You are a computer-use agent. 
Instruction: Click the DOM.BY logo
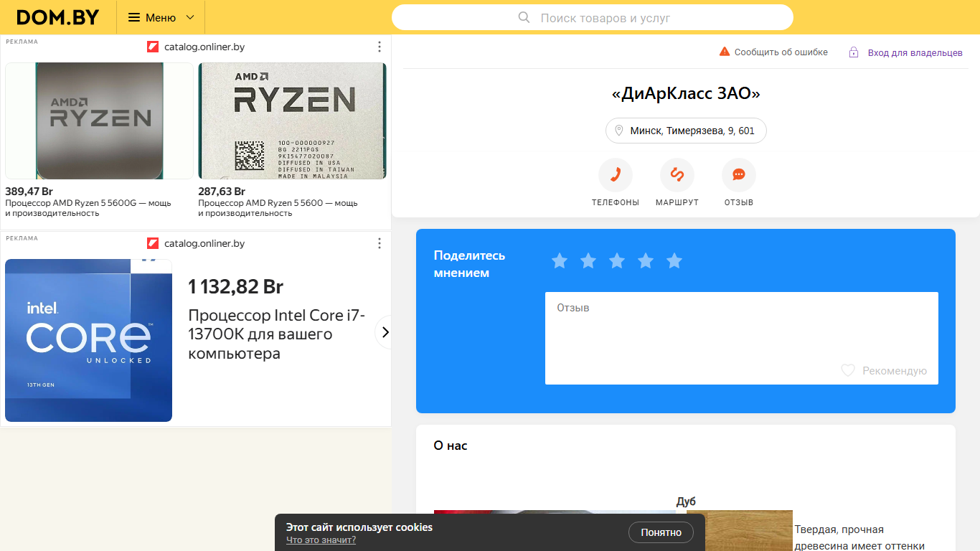pyautogui.click(x=58, y=17)
